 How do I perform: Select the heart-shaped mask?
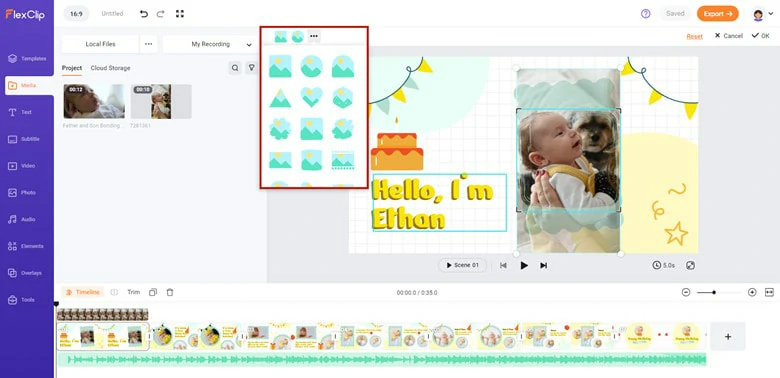(311, 97)
